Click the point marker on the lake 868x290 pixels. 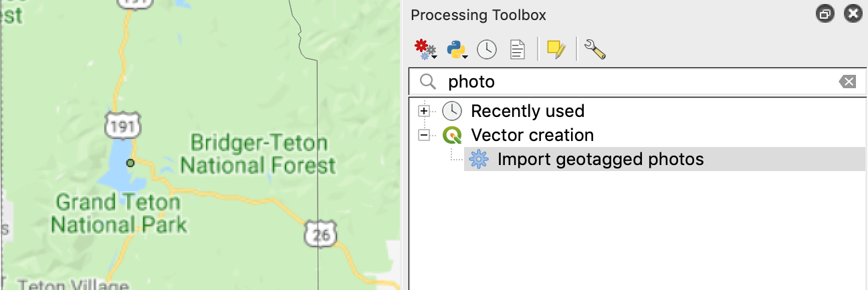(x=130, y=162)
